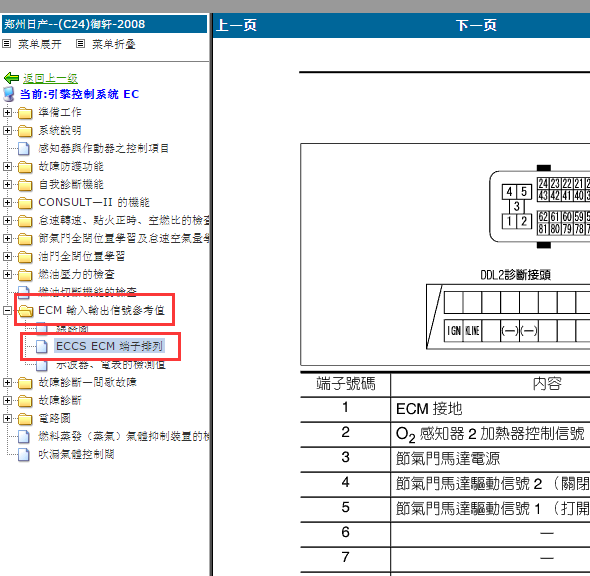Open 燃料蒸發（蒸氣）氣體抑制裝置 page
This screenshot has height=576, width=590.
(124, 436)
